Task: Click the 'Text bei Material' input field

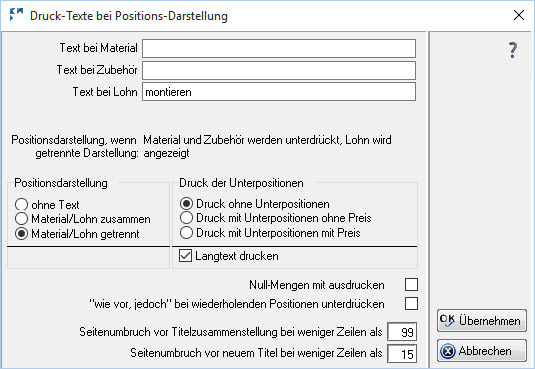Action: point(279,48)
